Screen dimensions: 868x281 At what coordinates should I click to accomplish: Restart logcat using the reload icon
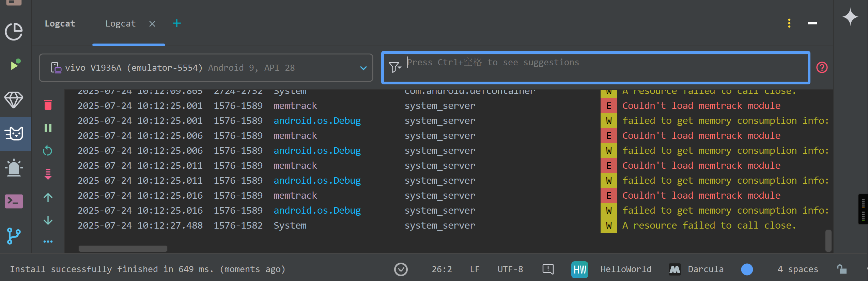pyautogui.click(x=48, y=150)
